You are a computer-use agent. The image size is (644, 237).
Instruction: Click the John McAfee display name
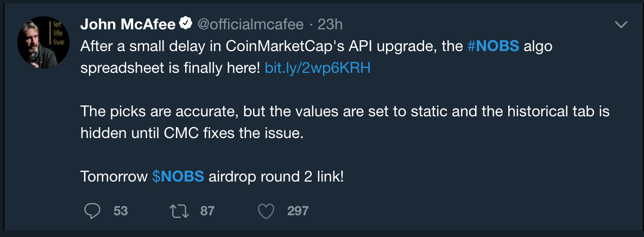[x=128, y=24]
